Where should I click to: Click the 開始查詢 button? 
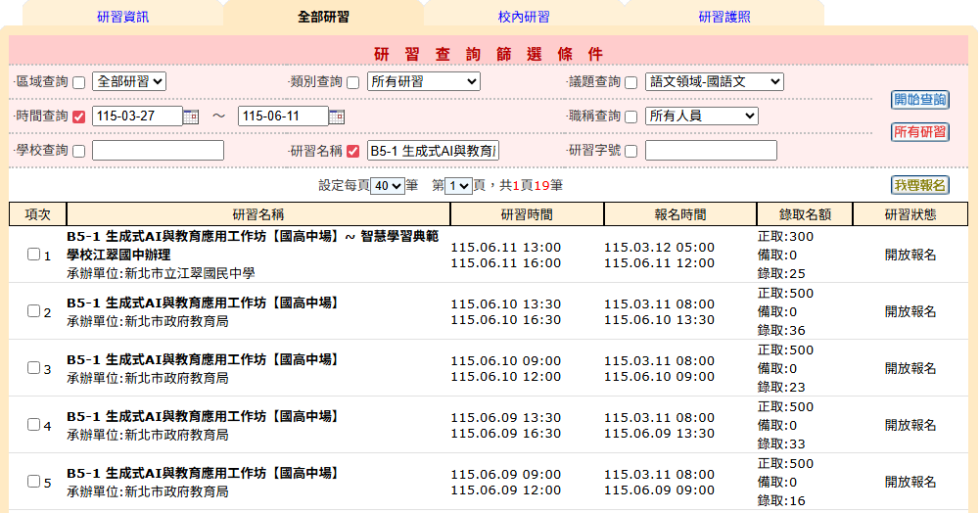point(919,100)
